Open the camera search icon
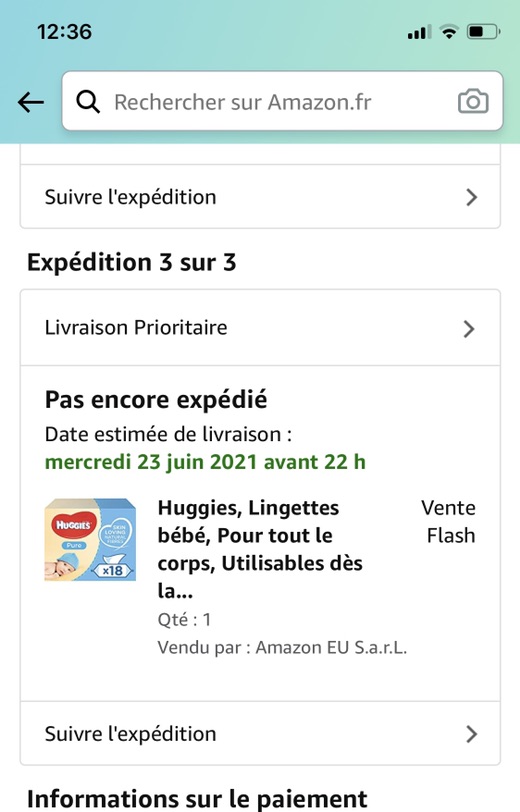Screen dimensions: 520x812 [x=473, y=102]
